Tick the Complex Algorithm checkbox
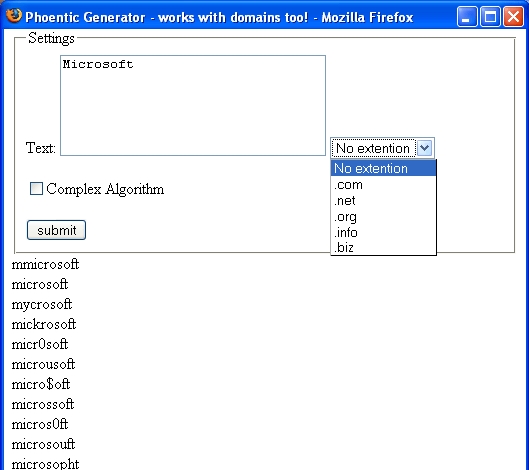Image resolution: width=529 pixels, height=470 pixels. (36, 189)
